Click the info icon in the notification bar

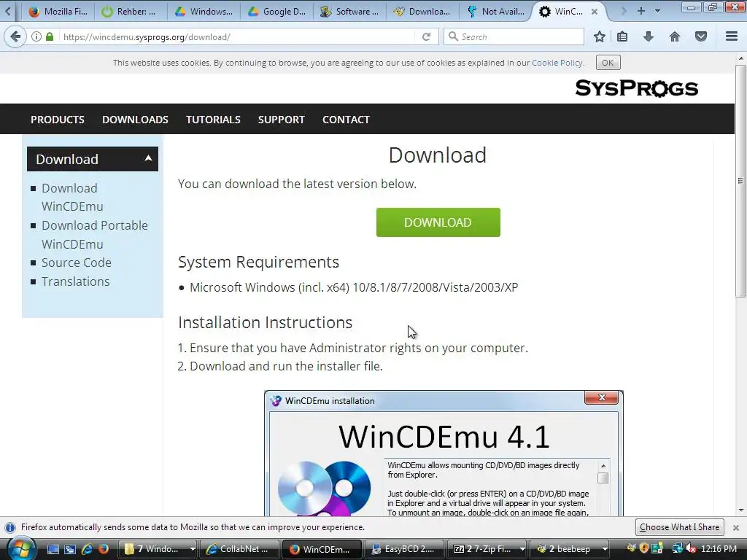pos(10,528)
